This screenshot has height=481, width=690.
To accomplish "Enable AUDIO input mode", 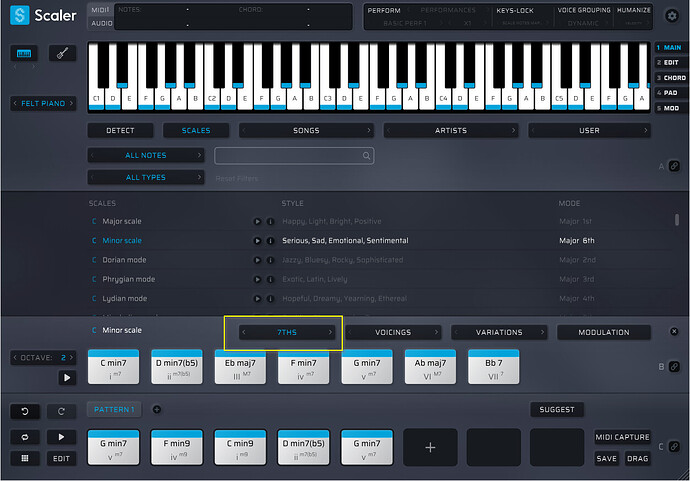I will point(102,23).
